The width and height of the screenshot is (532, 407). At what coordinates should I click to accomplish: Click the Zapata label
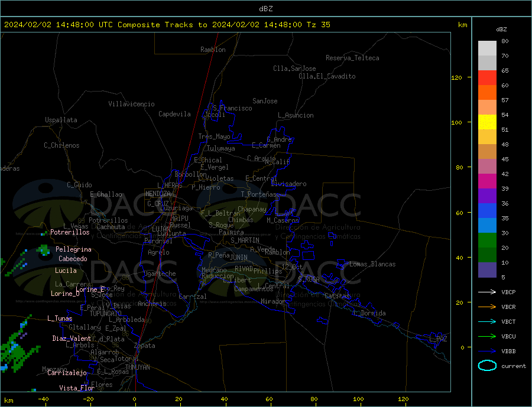pyautogui.click(x=145, y=346)
